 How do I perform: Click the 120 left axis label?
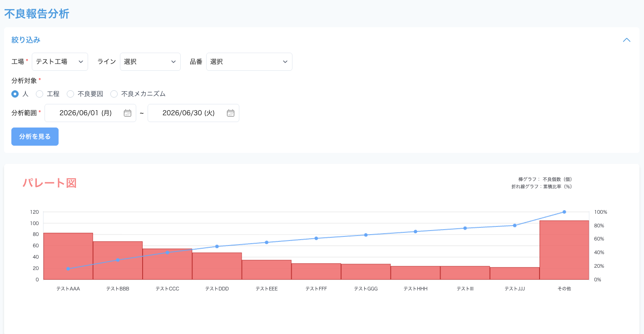[x=35, y=212]
